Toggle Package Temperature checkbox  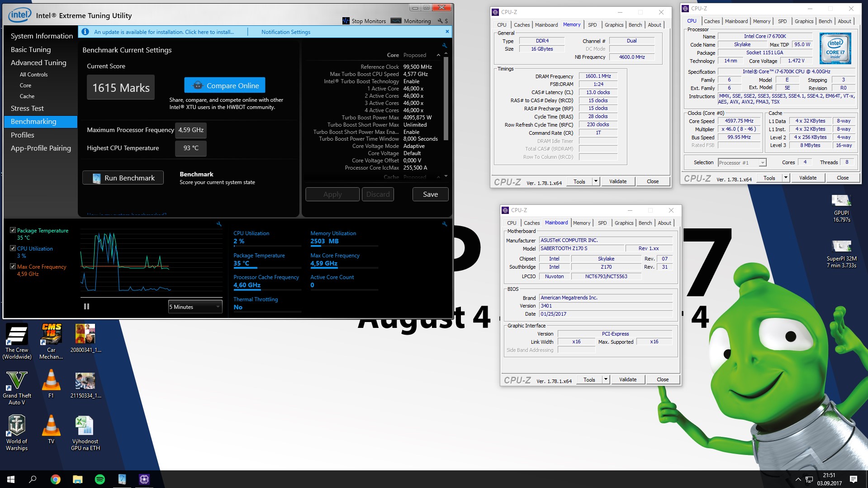[x=13, y=230]
